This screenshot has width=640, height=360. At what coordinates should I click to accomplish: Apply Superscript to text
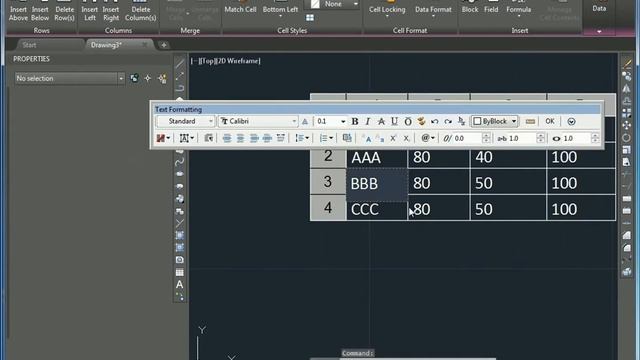(x=393, y=138)
